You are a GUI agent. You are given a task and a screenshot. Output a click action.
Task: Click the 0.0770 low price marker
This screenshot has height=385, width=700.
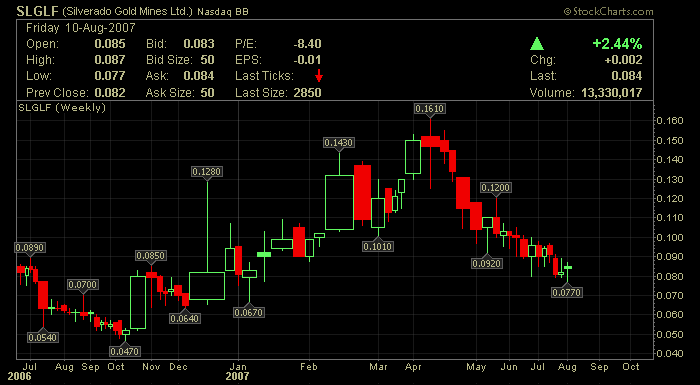(x=567, y=293)
